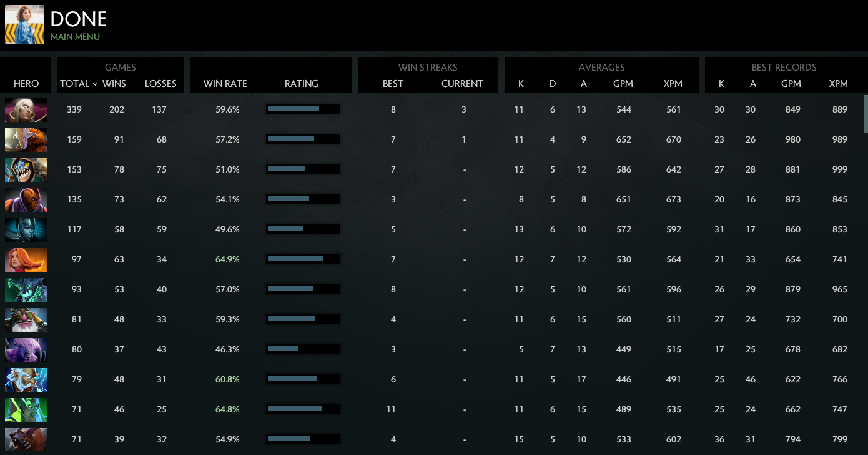
Task: Select the Zeus hero portrait
Action: tap(26, 379)
